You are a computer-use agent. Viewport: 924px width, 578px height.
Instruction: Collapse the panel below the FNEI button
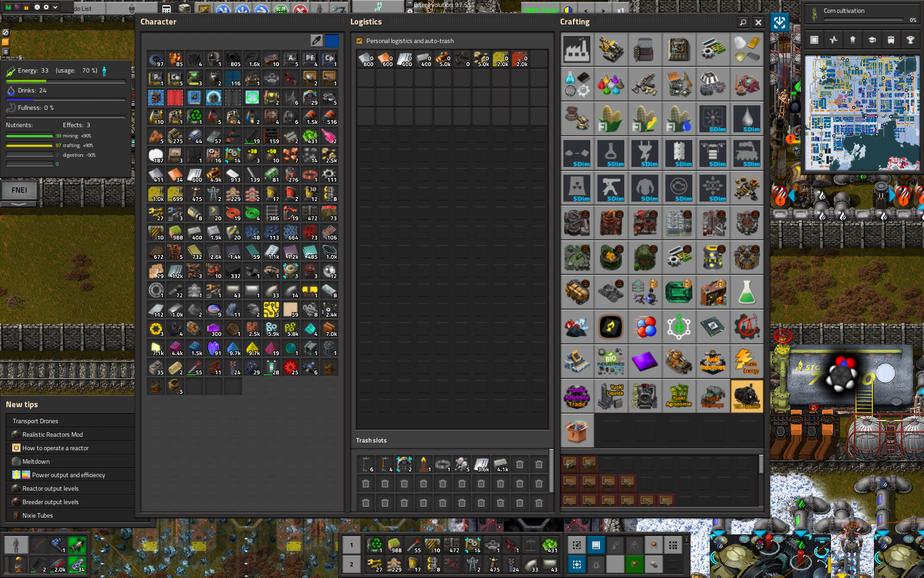(x=19, y=204)
